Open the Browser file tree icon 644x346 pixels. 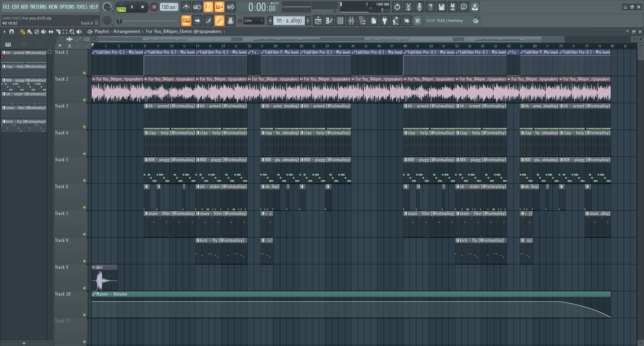click(x=362, y=21)
